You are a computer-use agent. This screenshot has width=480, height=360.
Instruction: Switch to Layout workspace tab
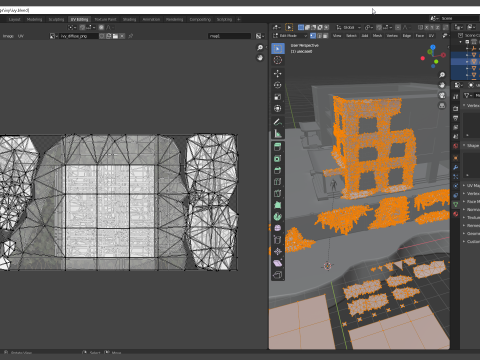pos(15,19)
